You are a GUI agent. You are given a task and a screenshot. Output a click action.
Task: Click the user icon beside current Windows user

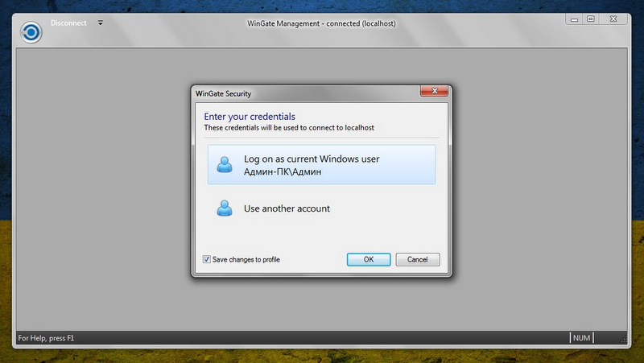pos(225,165)
